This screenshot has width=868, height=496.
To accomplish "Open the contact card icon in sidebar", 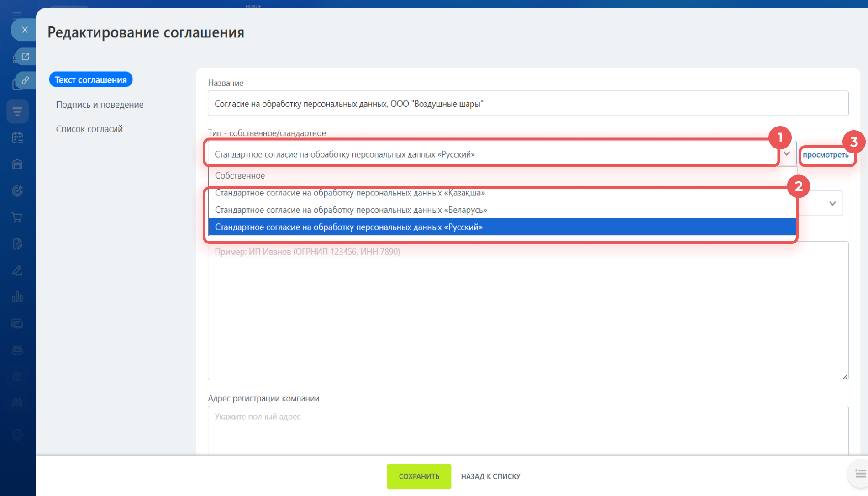I will [x=17, y=323].
